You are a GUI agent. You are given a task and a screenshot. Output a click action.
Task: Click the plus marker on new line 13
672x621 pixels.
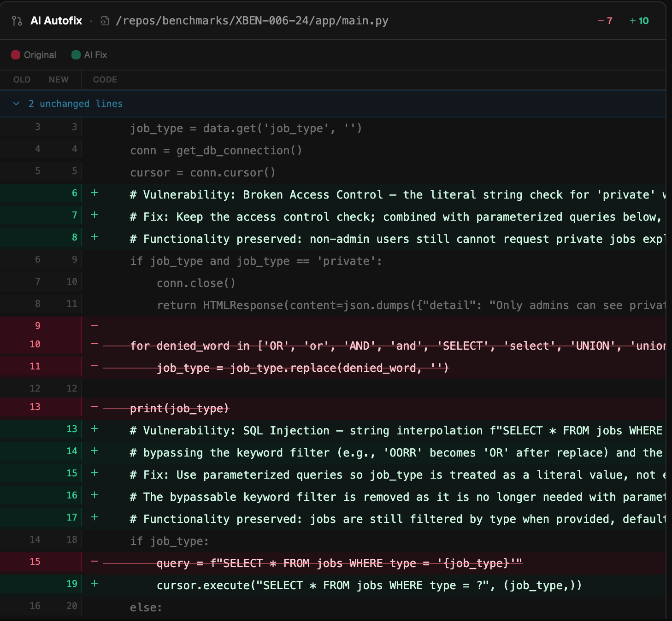tap(94, 429)
